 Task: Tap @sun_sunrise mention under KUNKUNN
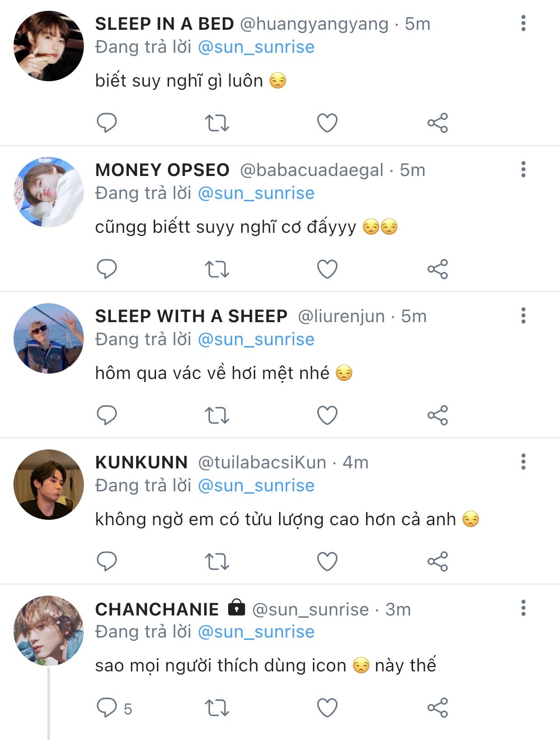point(256,486)
